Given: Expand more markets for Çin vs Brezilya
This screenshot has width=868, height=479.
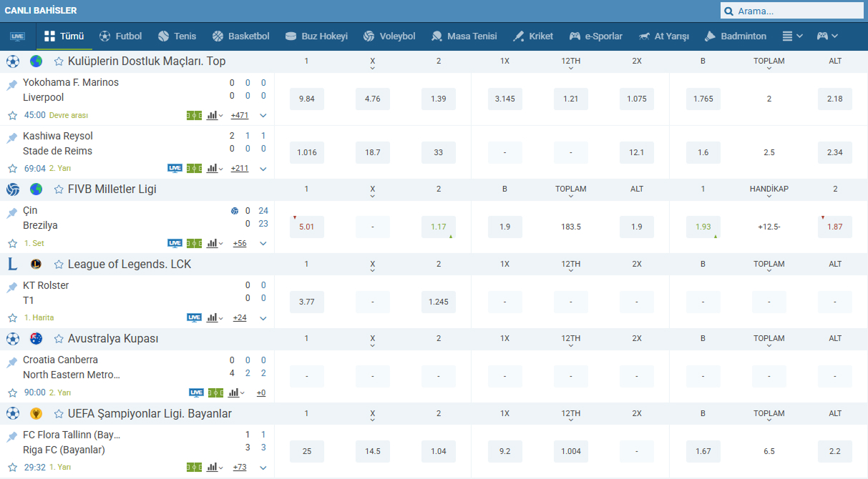Looking at the screenshot, I should [x=263, y=243].
